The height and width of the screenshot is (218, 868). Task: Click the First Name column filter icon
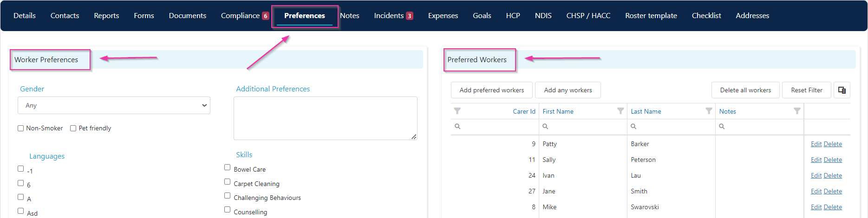pyautogui.click(x=620, y=111)
